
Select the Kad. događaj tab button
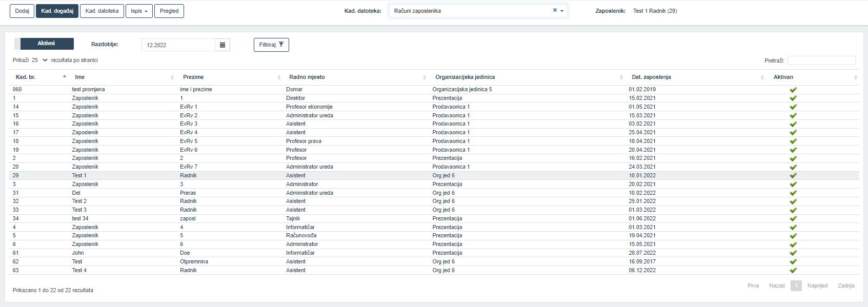pyautogui.click(x=57, y=11)
